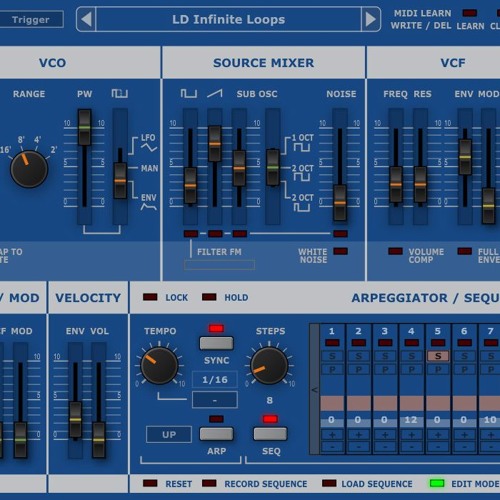Toggle the S button on step 2
The height and width of the screenshot is (500, 500).
[359, 356]
